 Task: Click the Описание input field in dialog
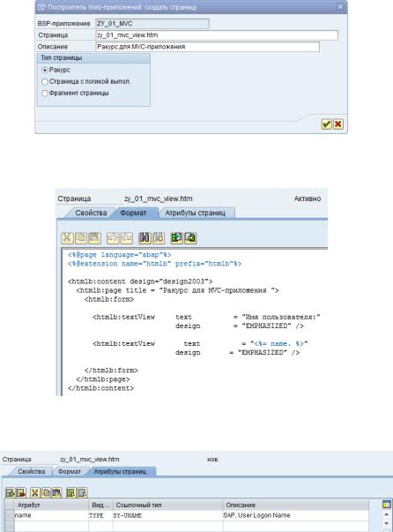click(x=207, y=47)
